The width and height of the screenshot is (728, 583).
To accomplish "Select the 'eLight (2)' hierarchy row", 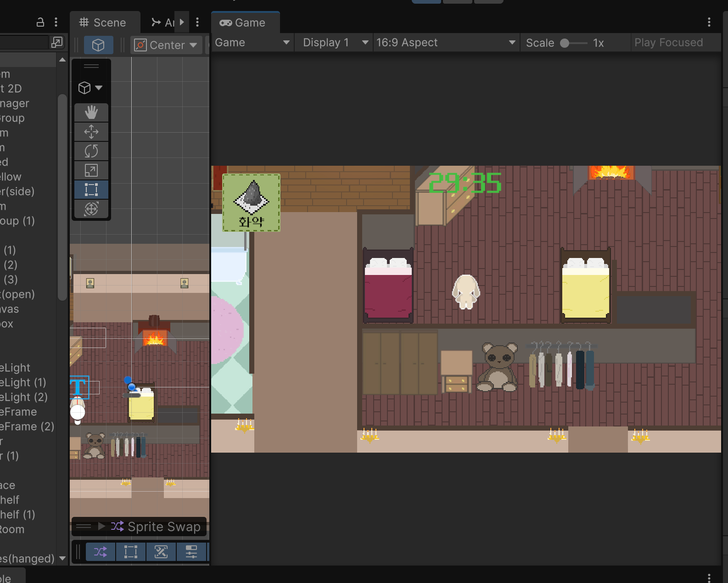I will [28, 397].
